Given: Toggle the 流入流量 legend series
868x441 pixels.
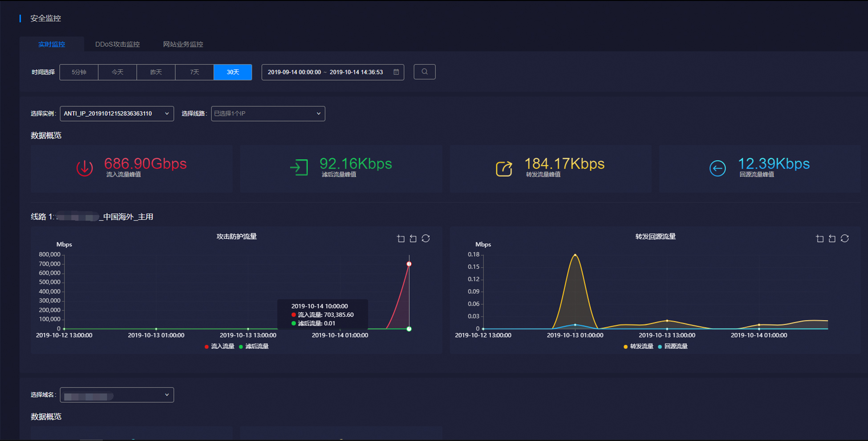Looking at the screenshot, I should [x=219, y=346].
